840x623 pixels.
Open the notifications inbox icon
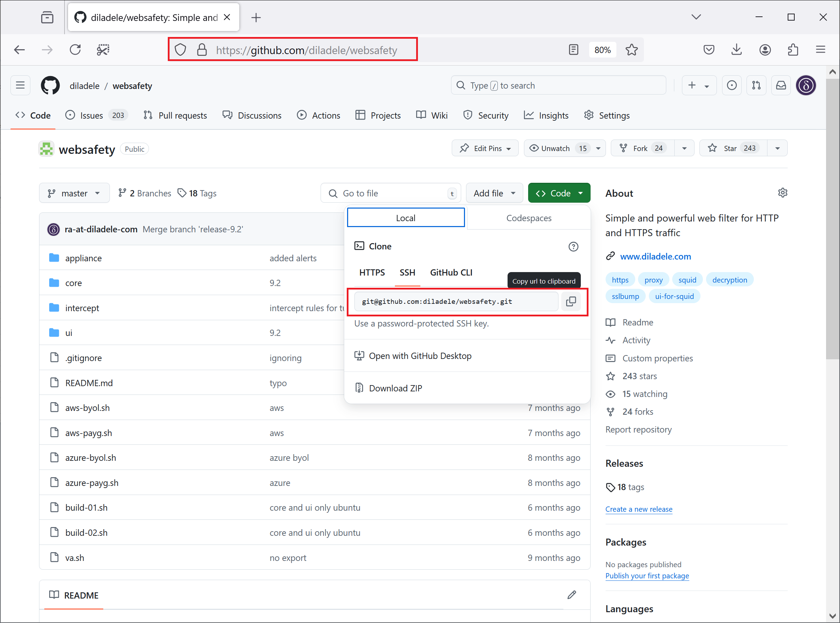tap(781, 85)
